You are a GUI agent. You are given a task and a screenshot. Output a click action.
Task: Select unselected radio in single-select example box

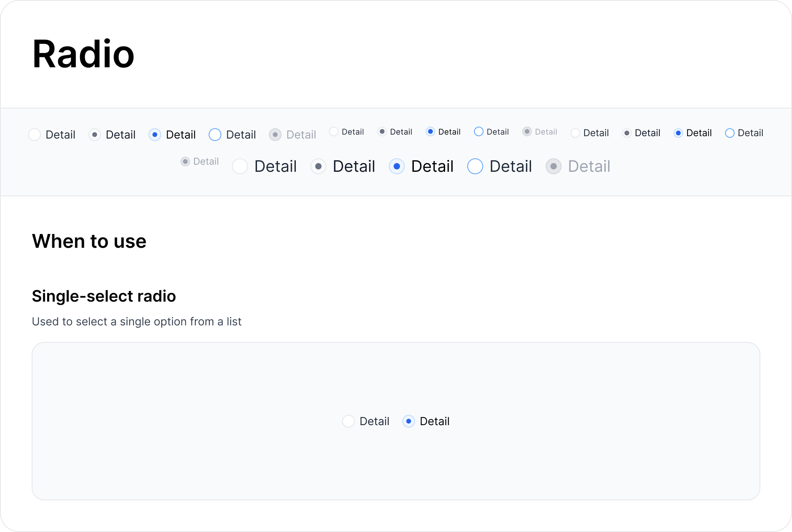[x=348, y=421]
